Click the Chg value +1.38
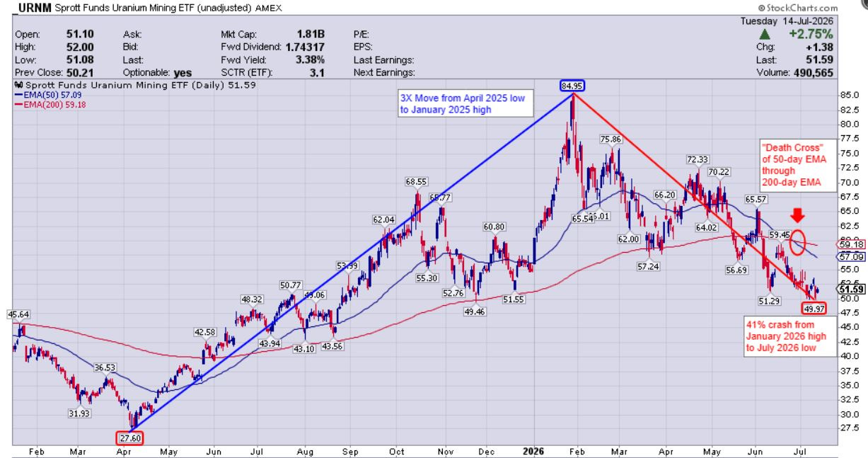This screenshot has width=868, height=458. pos(820,47)
